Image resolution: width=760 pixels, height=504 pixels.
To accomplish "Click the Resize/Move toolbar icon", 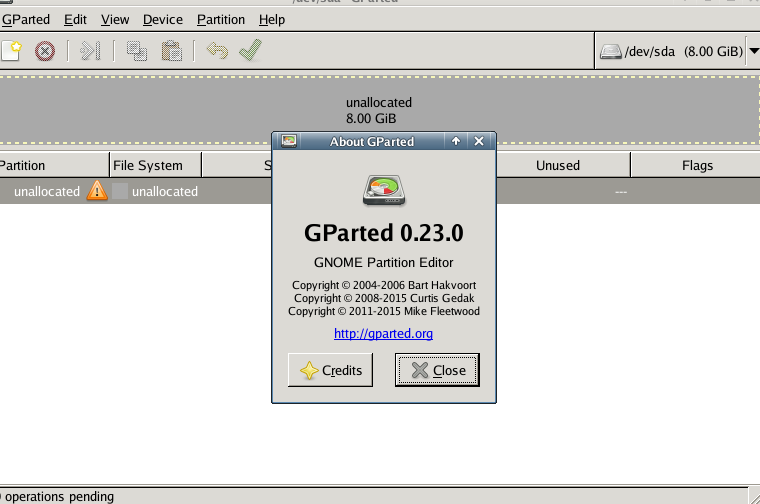I will [x=90, y=51].
